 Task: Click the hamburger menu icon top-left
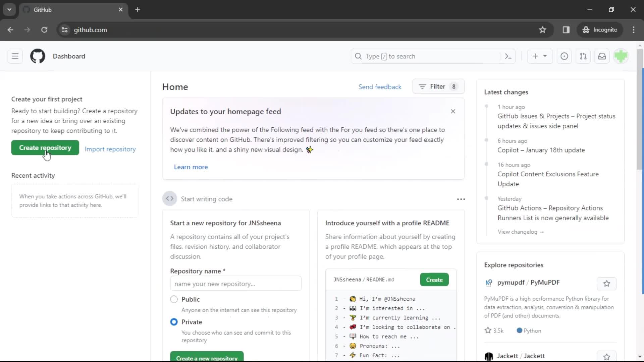[x=15, y=56]
